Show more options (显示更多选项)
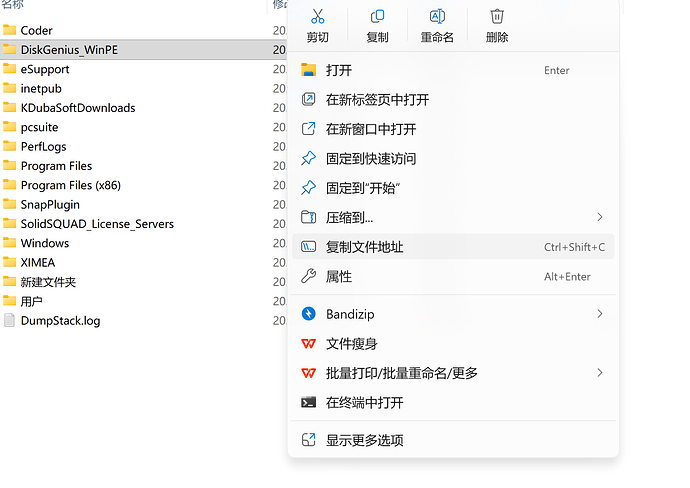The width and height of the screenshot is (690, 488). click(x=453, y=440)
